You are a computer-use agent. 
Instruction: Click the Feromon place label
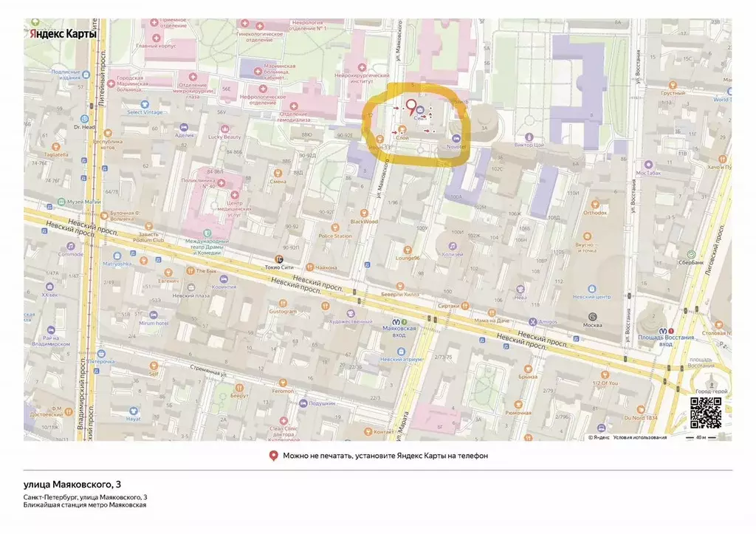tap(283, 391)
